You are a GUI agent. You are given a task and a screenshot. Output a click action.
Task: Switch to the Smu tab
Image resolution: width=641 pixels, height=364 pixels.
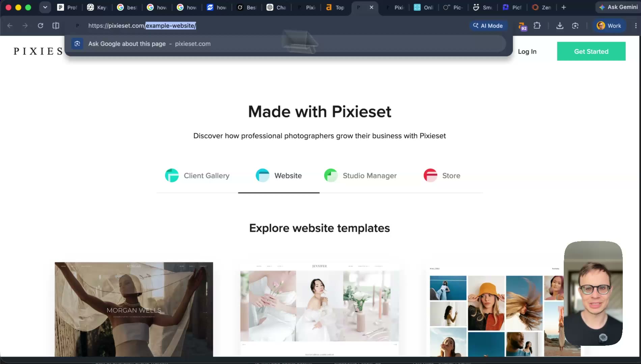click(x=483, y=7)
